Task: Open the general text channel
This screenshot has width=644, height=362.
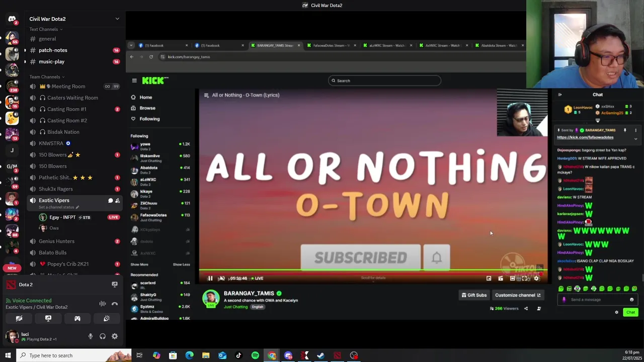Action: pyautogui.click(x=74, y=39)
